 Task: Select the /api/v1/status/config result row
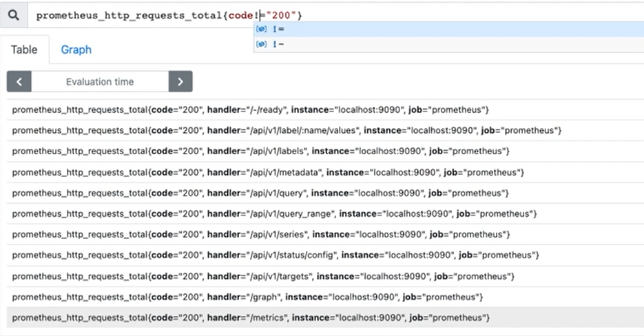point(276,255)
